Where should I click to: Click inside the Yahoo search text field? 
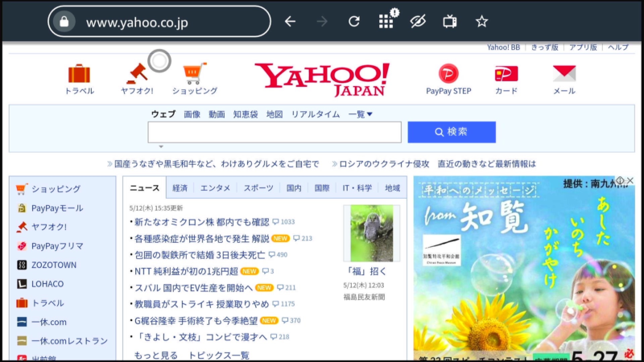pos(274,132)
